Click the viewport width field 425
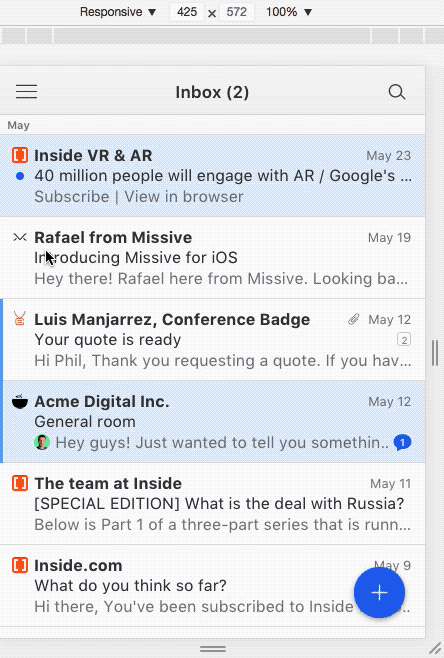The width and height of the screenshot is (444, 658). coord(187,12)
